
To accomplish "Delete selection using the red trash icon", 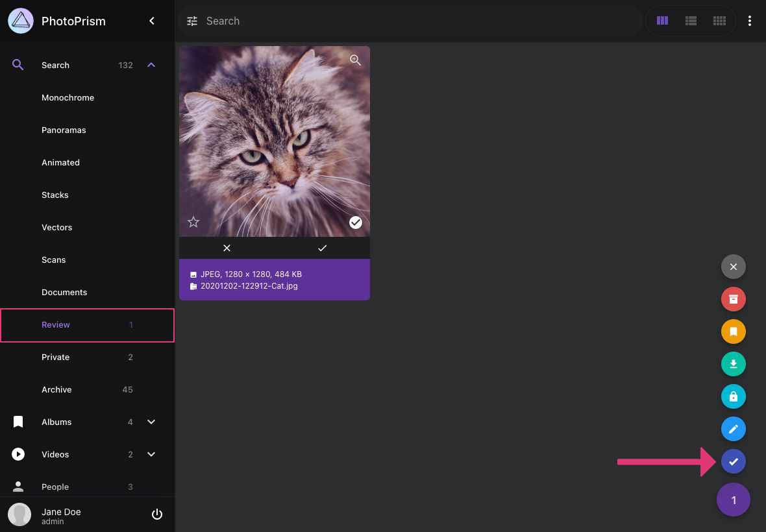I will (x=733, y=299).
